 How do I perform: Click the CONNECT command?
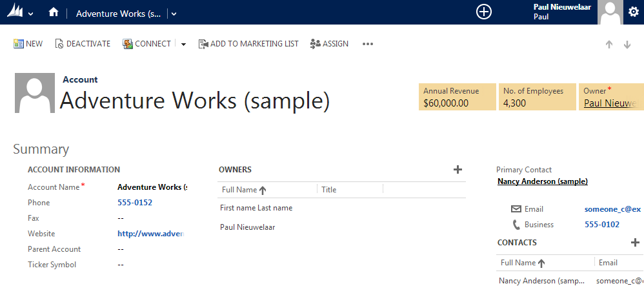point(146,44)
